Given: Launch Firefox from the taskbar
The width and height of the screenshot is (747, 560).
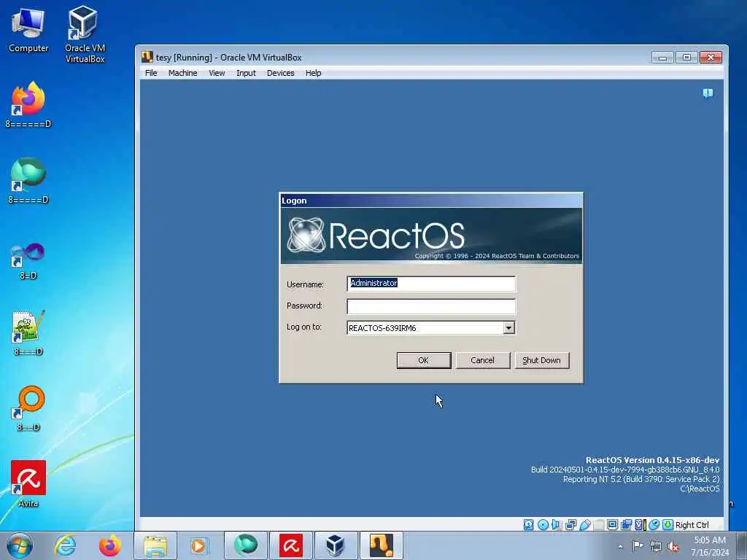Looking at the screenshot, I should coord(109,545).
